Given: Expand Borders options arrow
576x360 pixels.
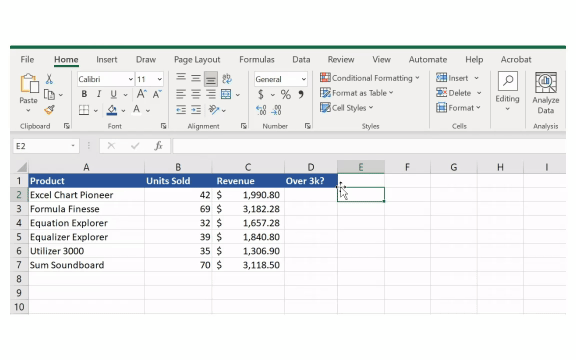Looking at the screenshot, I should tap(96, 110).
